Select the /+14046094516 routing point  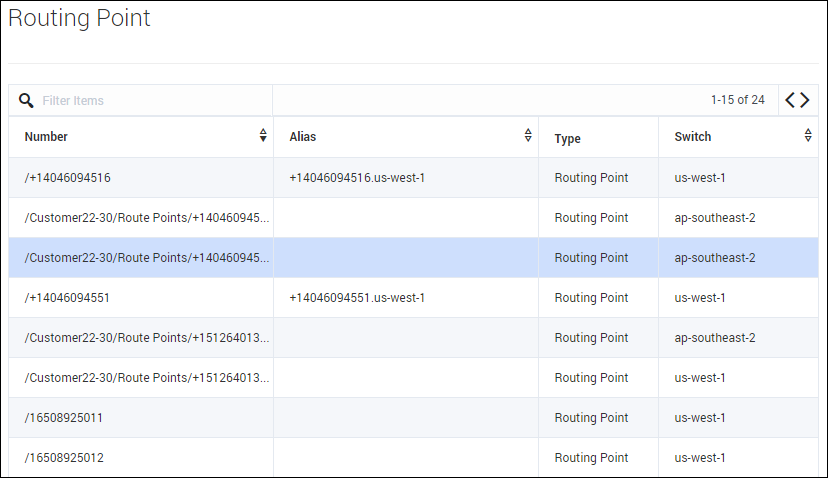coord(68,178)
